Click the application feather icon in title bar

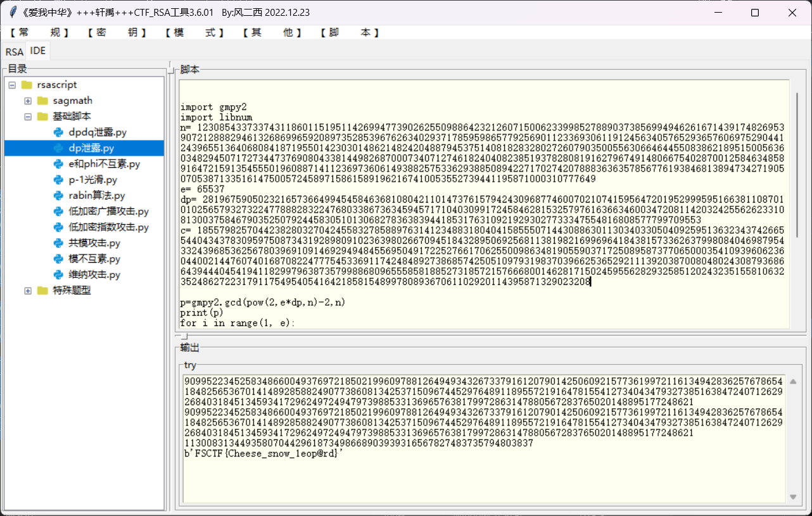pyautogui.click(x=13, y=13)
